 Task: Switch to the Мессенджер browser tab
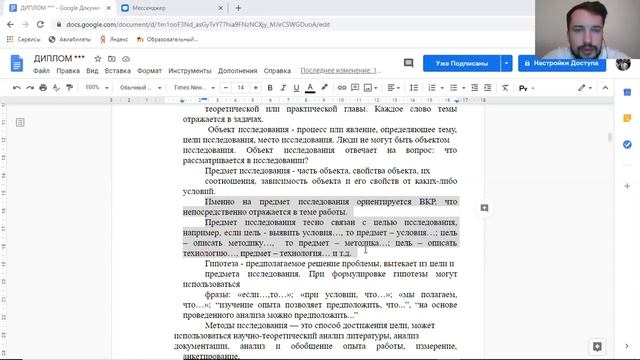pos(172,8)
